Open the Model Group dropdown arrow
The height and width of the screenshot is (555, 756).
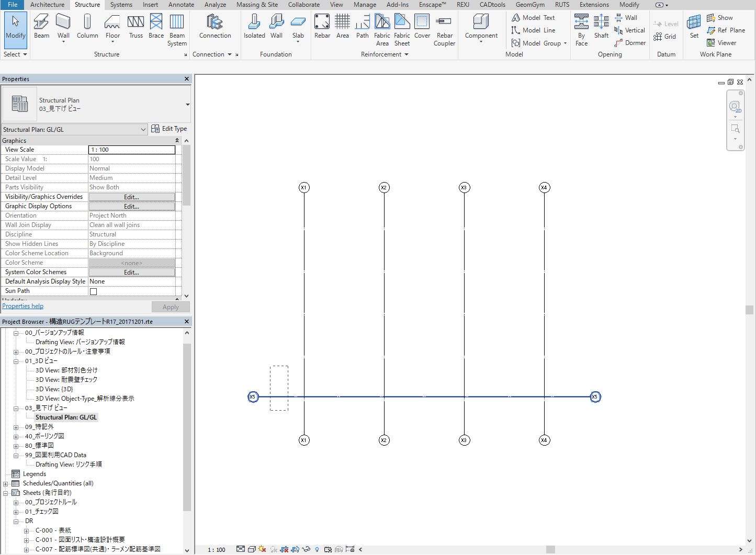(565, 43)
